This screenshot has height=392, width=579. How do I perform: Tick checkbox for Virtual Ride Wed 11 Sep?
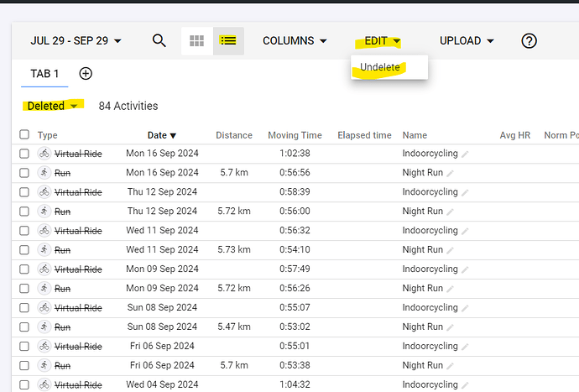click(24, 231)
